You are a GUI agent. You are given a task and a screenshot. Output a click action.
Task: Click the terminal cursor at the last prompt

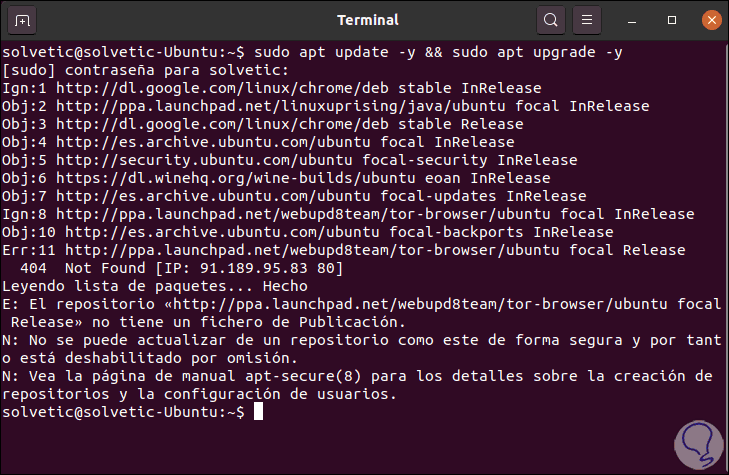(259, 412)
